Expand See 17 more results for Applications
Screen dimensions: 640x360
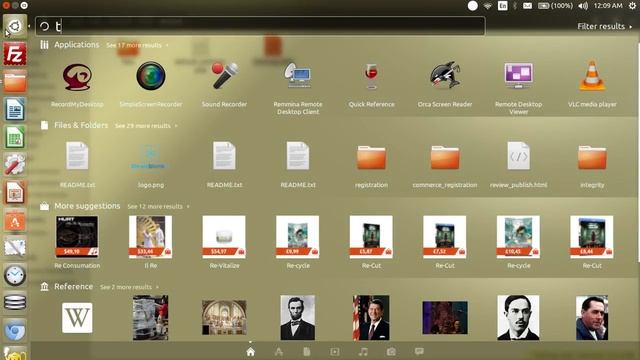137,45
